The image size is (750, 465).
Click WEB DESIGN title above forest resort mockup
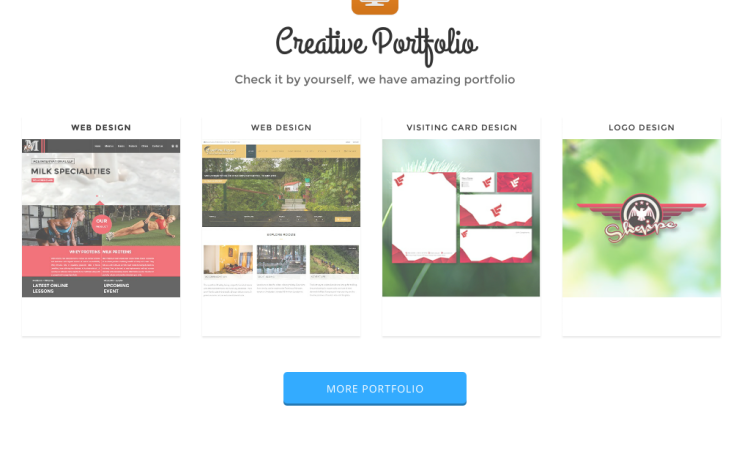(x=281, y=127)
